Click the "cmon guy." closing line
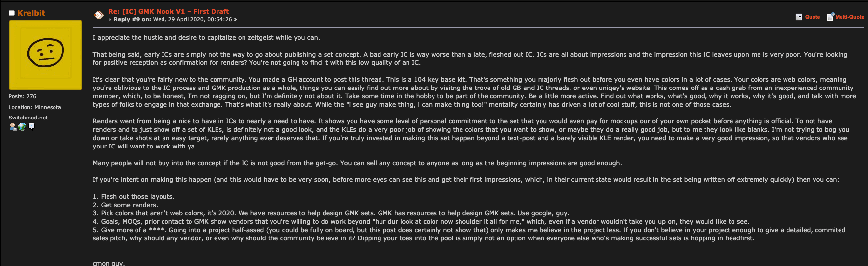 tap(108, 263)
